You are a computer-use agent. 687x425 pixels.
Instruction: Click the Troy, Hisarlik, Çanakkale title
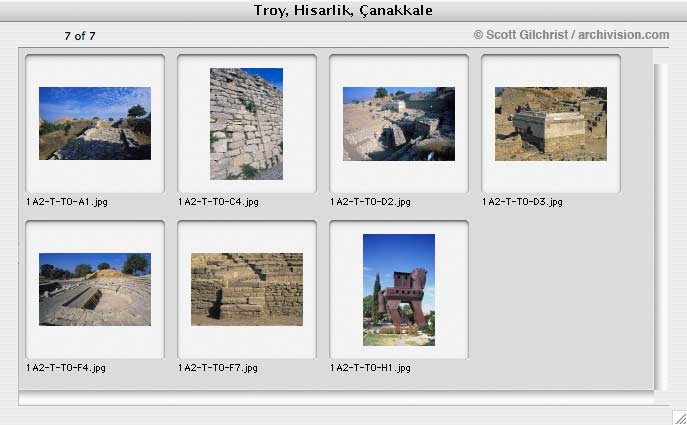coord(343,10)
